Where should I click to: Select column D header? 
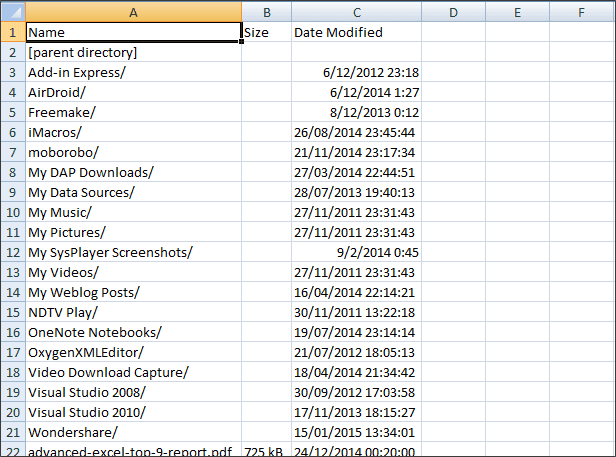click(x=453, y=12)
